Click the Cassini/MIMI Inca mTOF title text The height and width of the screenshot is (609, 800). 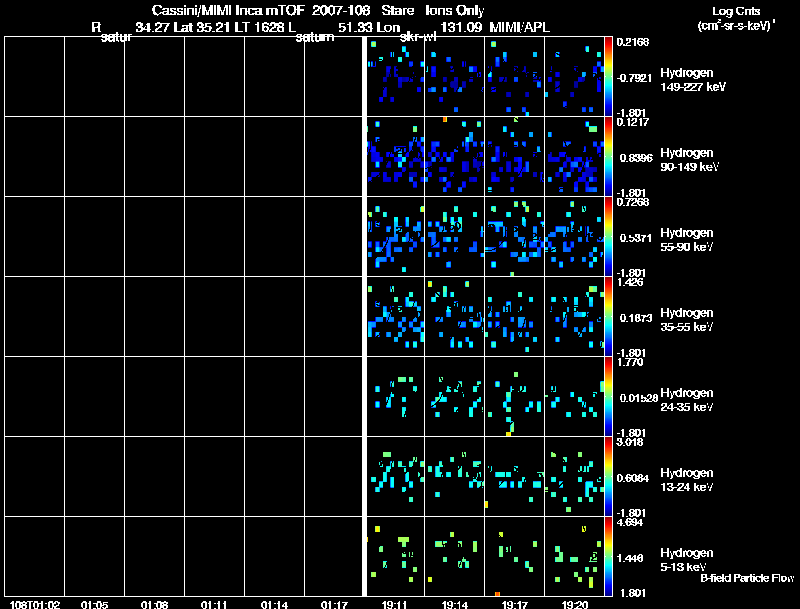(x=228, y=10)
